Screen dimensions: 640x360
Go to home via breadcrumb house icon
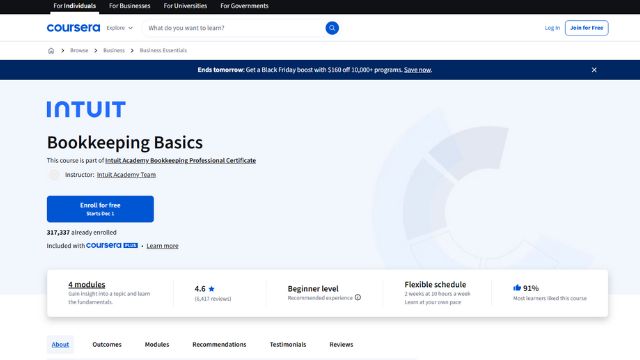[51, 51]
